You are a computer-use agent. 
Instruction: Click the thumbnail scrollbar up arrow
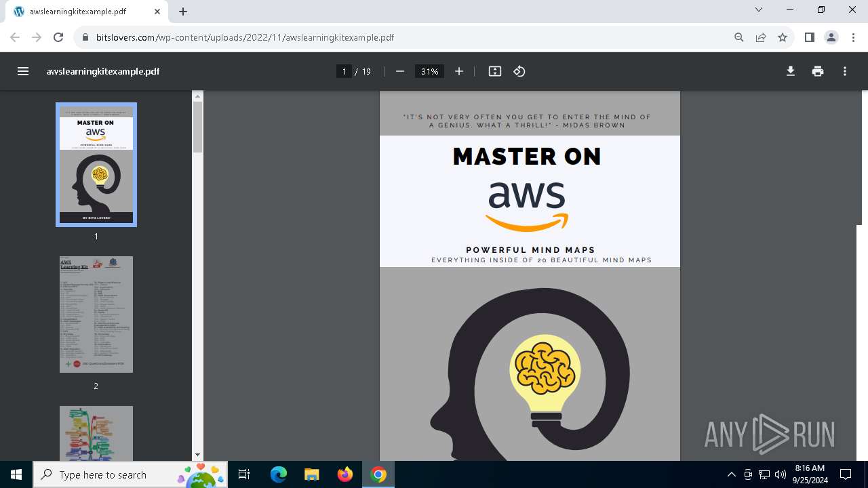coord(197,96)
